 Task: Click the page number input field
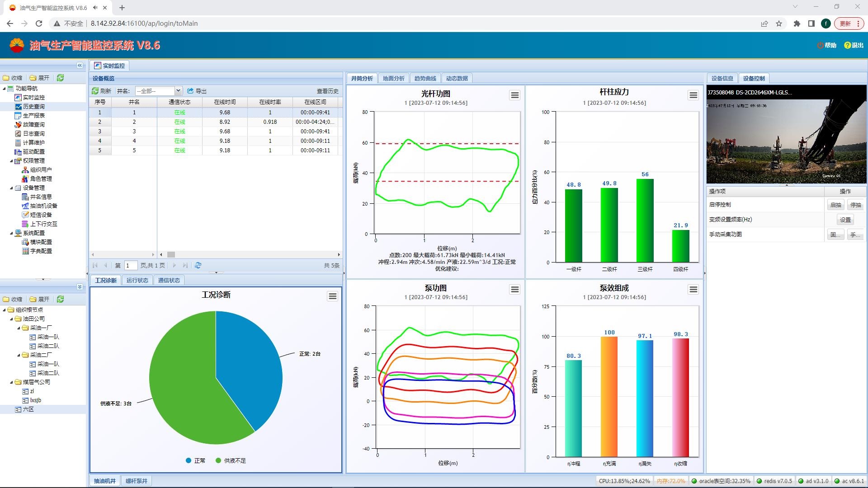131,265
